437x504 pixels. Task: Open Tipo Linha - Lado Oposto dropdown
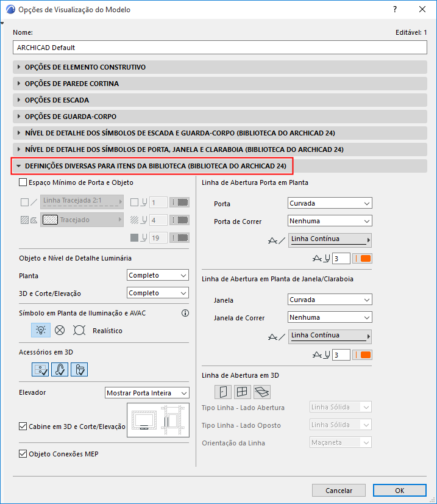340,425
